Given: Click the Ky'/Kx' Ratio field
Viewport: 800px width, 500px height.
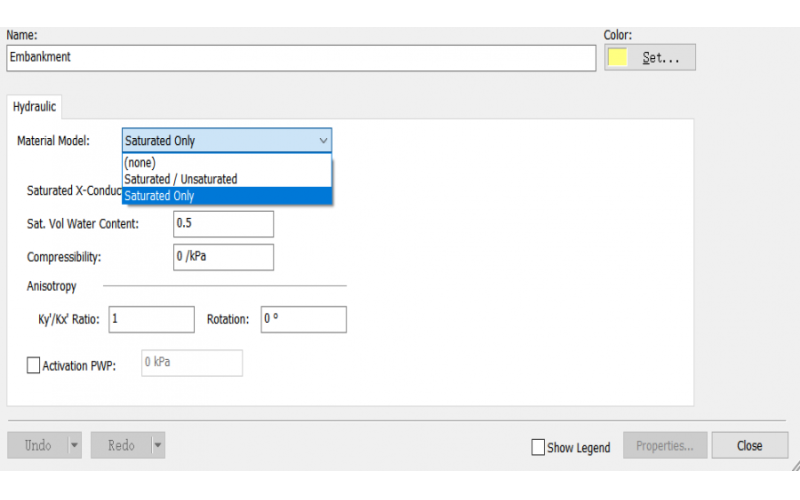Looking at the screenshot, I should tap(150, 319).
